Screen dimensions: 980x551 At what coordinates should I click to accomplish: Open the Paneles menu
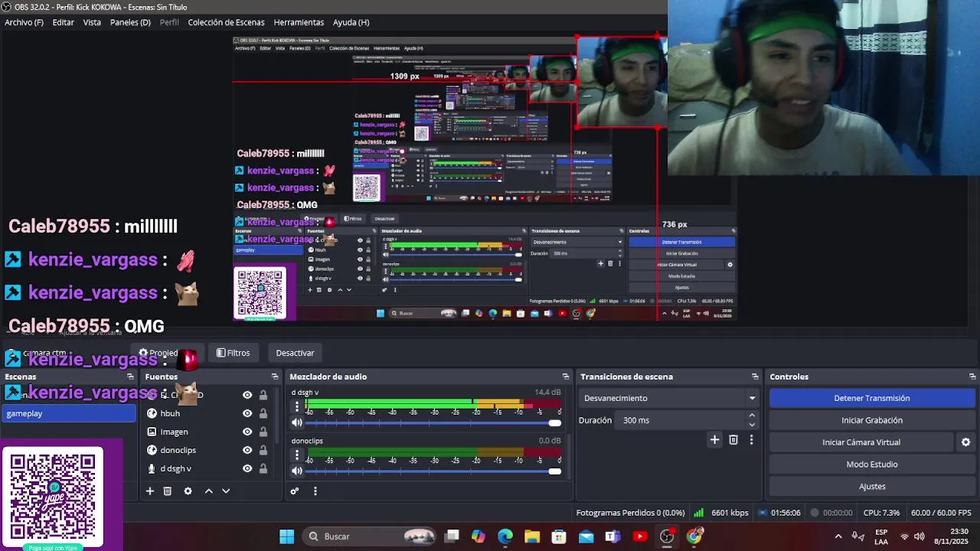tap(130, 22)
